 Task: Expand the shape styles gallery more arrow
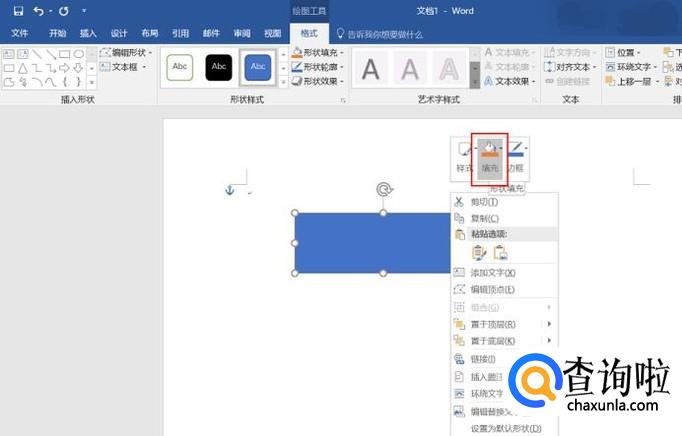[284, 82]
